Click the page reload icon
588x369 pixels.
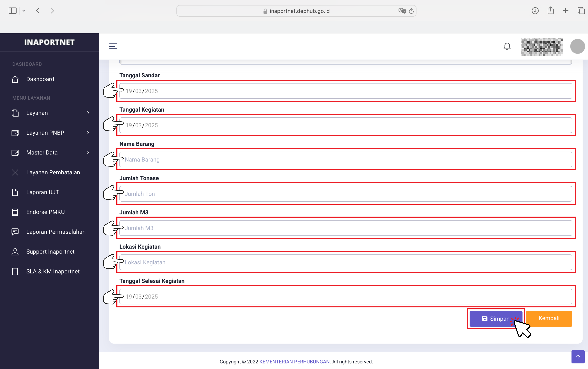tap(411, 11)
